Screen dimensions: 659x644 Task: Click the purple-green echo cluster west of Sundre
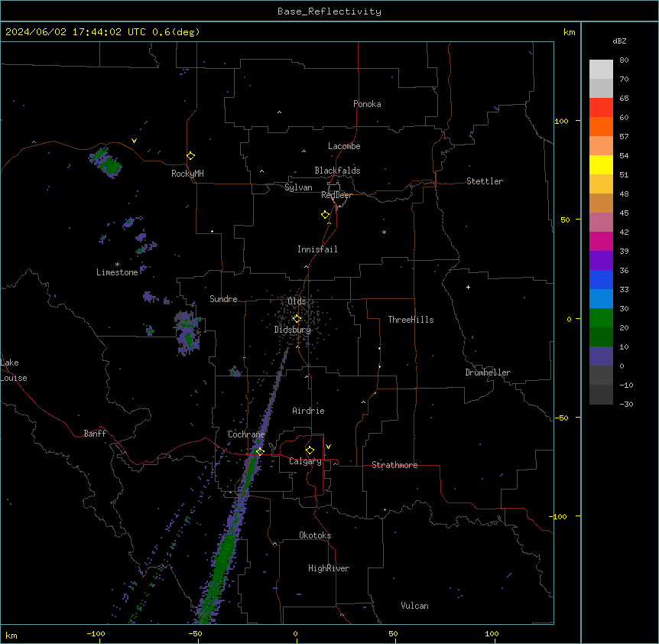[187, 333]
